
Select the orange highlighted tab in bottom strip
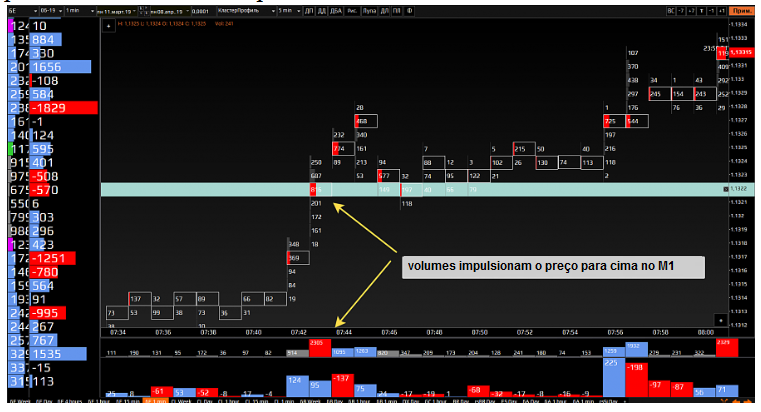coord(156,402)
